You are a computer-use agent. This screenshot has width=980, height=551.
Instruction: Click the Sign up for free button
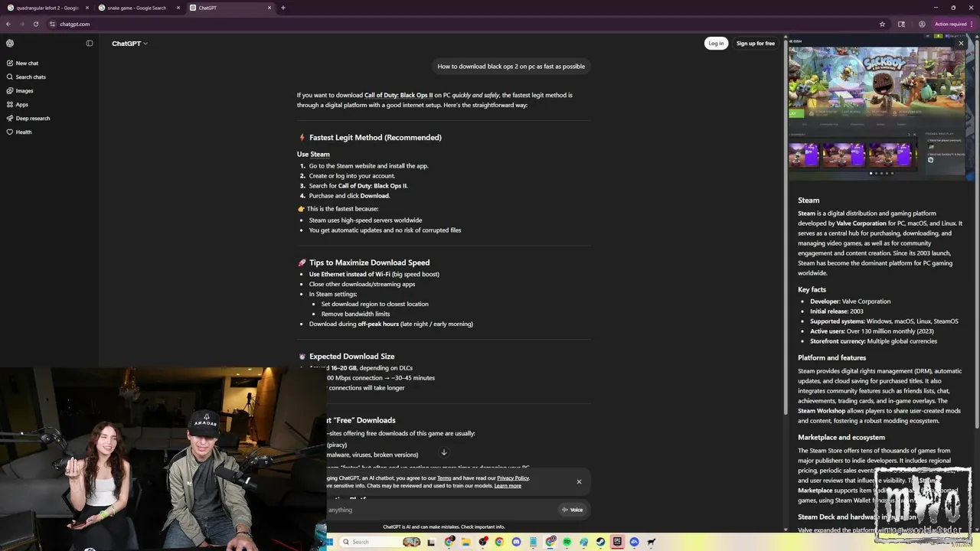pyautogui.click(x=756, y=44)
